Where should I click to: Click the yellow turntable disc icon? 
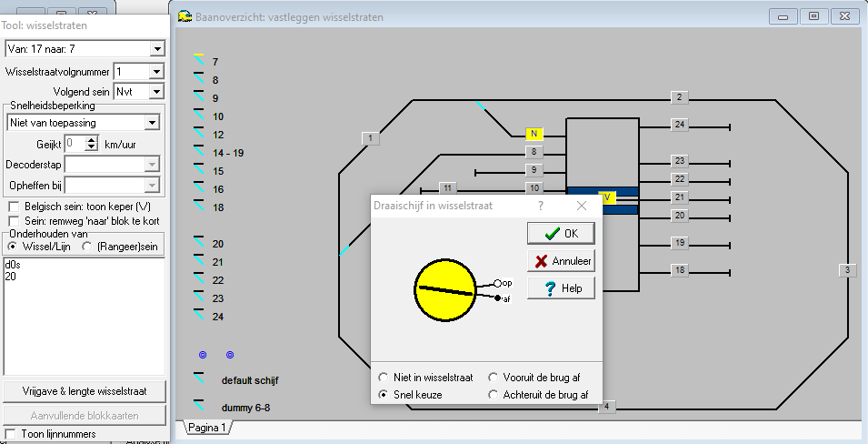[x=445, y=289]
